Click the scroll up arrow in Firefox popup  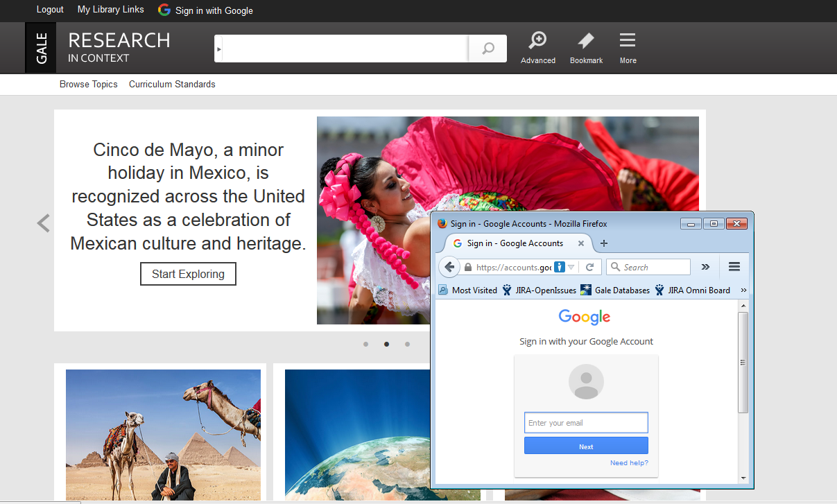743,306
